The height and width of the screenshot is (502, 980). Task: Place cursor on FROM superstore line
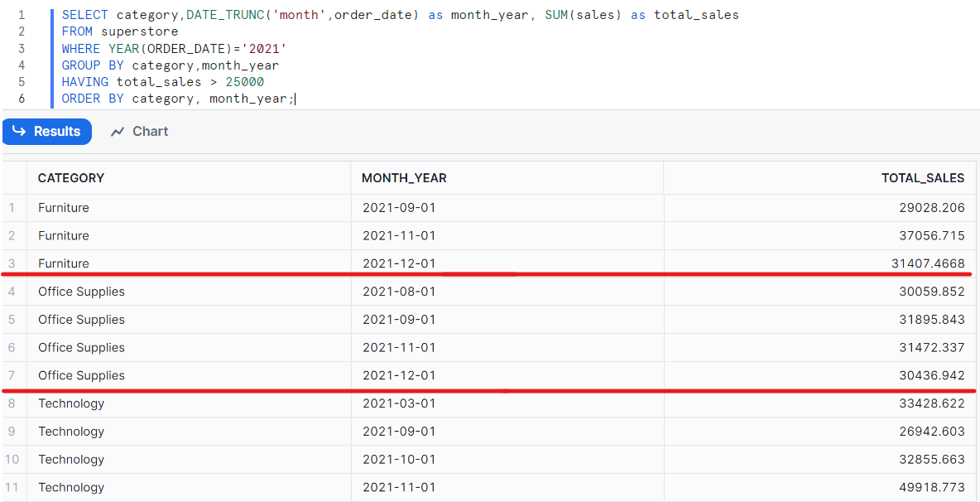pyautogui.click(x=120, y=31)
